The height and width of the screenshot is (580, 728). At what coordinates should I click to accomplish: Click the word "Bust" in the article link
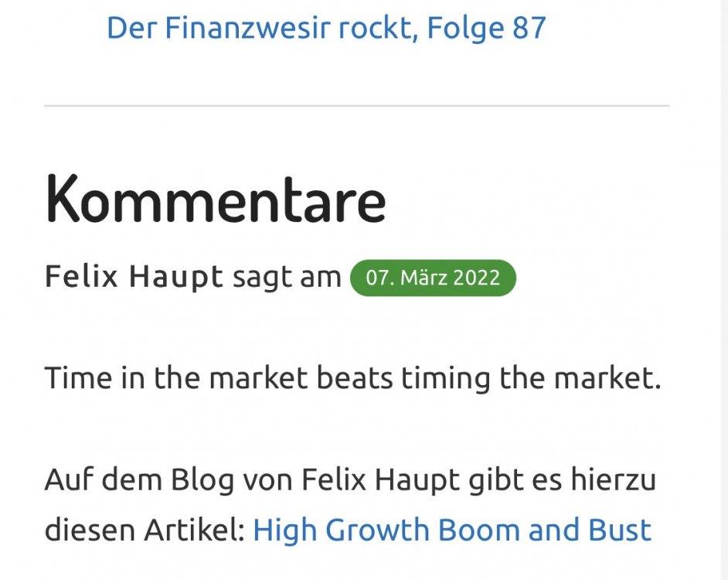(x=621, y=531)
